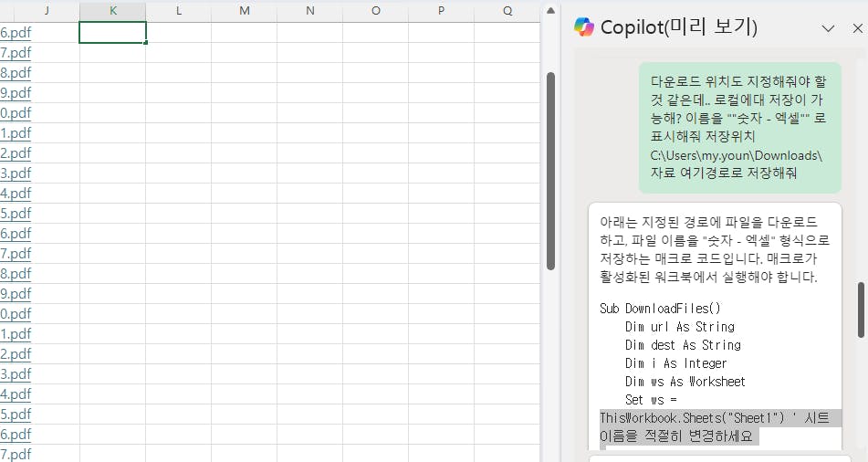Click the code line "Sub DownloadFiles()"
This screenshot has height=462, width=868.
[660, 309]
